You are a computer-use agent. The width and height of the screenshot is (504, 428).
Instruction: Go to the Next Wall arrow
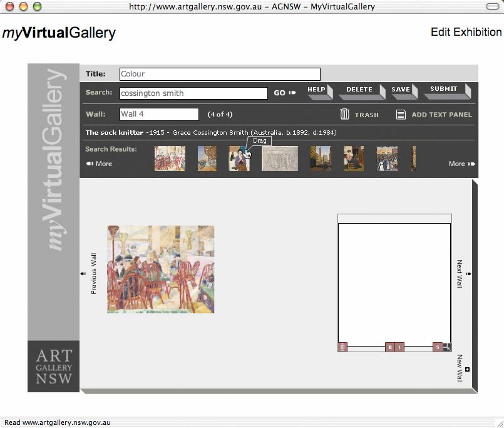(x=468, y=274)
